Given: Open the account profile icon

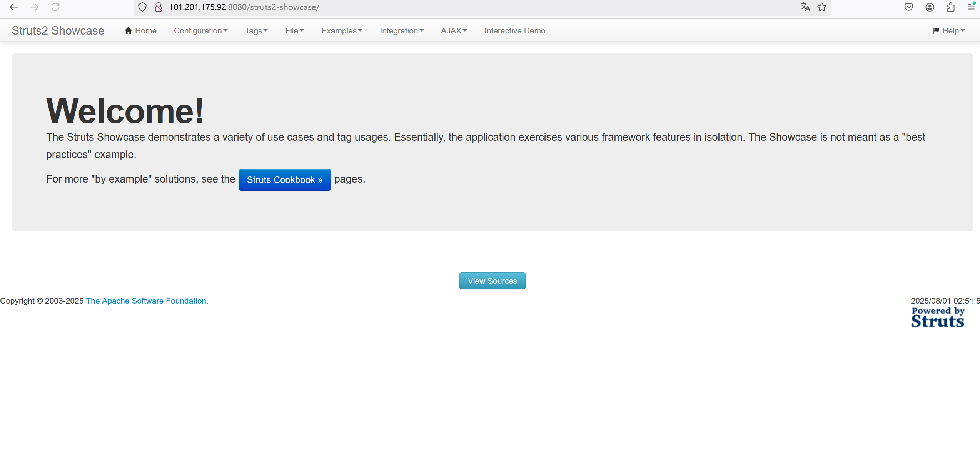Looking at the screenshot, I should pos(930,7).
